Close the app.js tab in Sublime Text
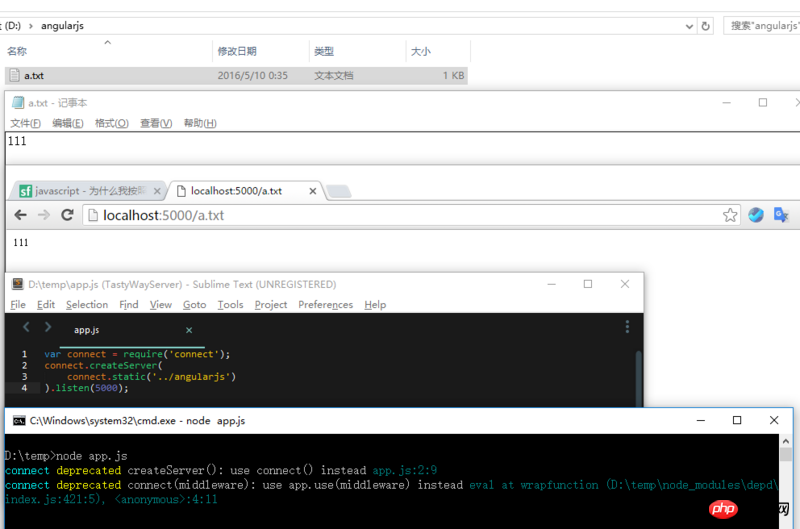 189,330
